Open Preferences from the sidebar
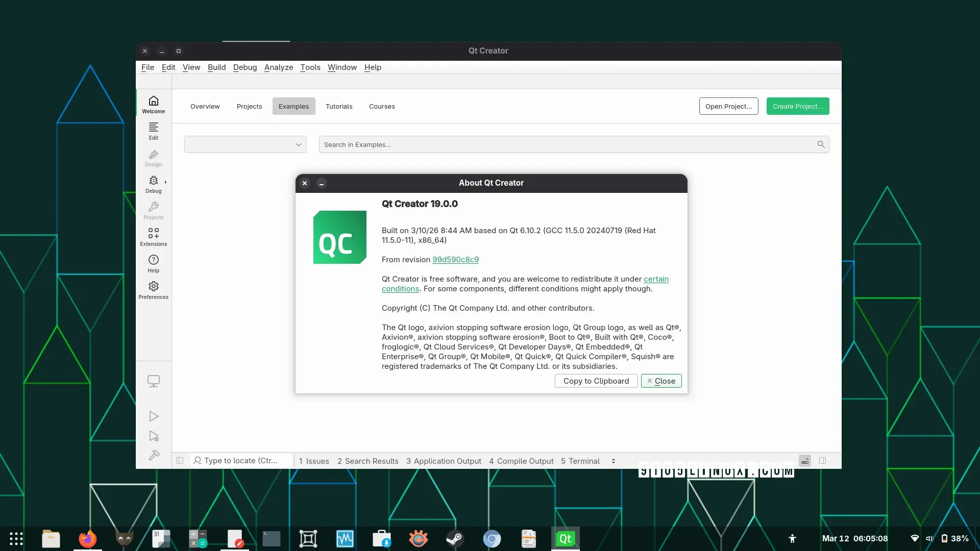This screenshot has height=551, width=980. [153, 290]
